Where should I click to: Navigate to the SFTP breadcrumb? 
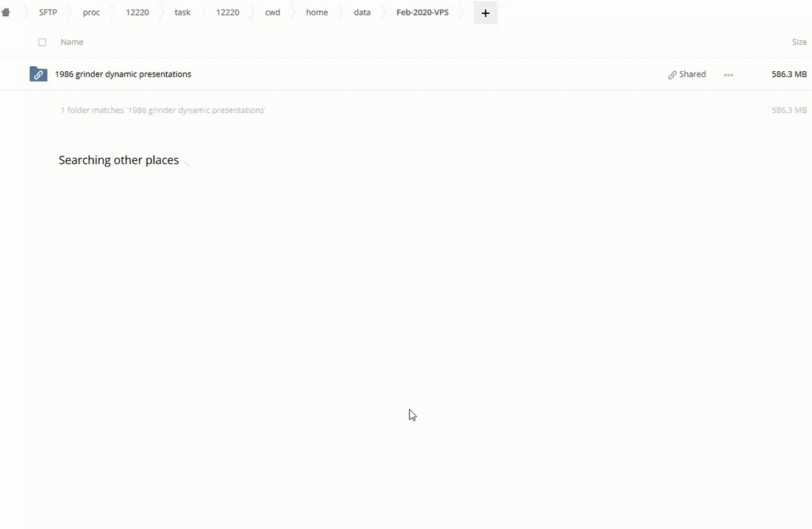pos(48,12)
